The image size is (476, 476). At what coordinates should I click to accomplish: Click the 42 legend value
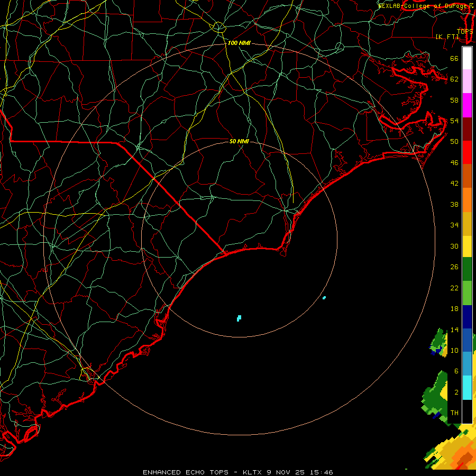pos(454,184)
